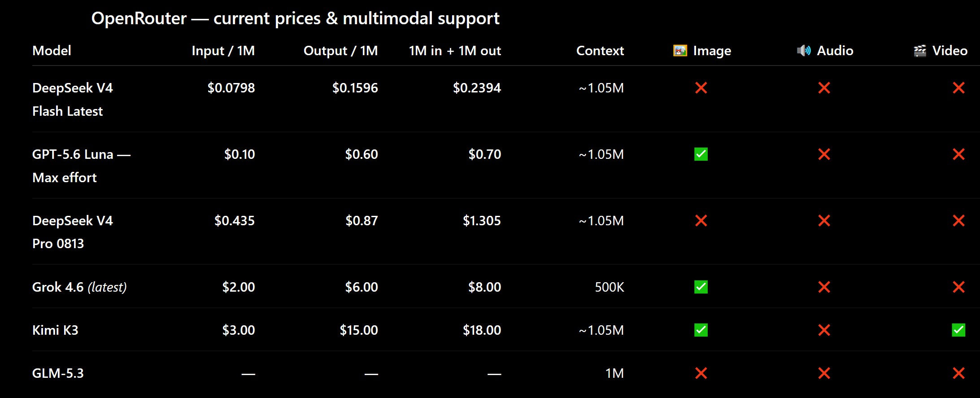Screen dimensions: 980x398
Task: Click the 500K context value for Grok
Action: (x=609, y=287)
